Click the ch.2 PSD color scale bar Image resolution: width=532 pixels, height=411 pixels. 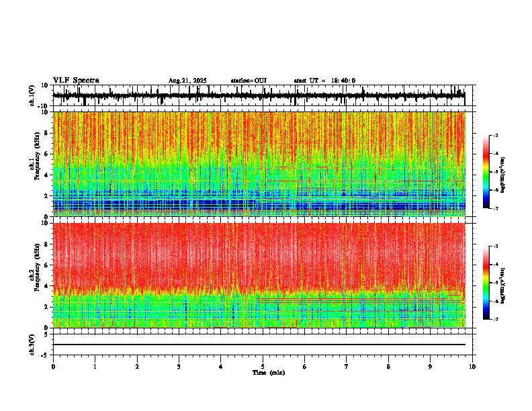(486, 283)
